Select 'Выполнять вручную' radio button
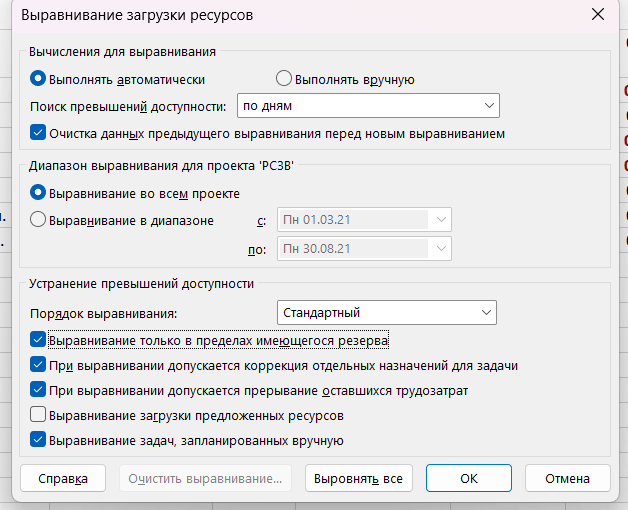628x510 pixels. 284,79
